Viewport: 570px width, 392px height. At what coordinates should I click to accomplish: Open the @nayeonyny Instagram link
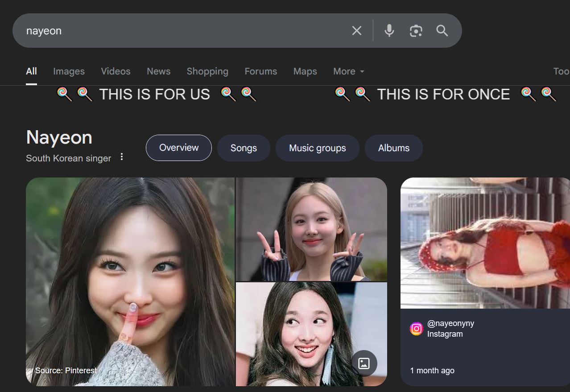tap(450, 323)
